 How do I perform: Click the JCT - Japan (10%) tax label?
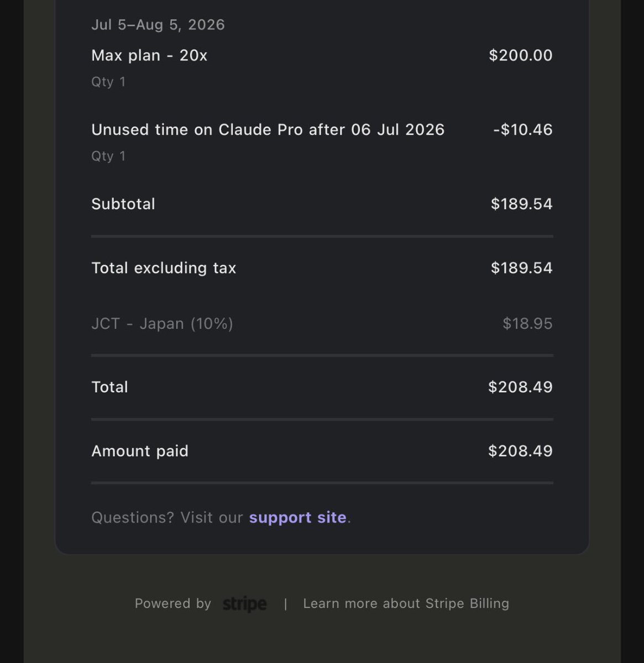pyautogui.click(x=162, y=323)
